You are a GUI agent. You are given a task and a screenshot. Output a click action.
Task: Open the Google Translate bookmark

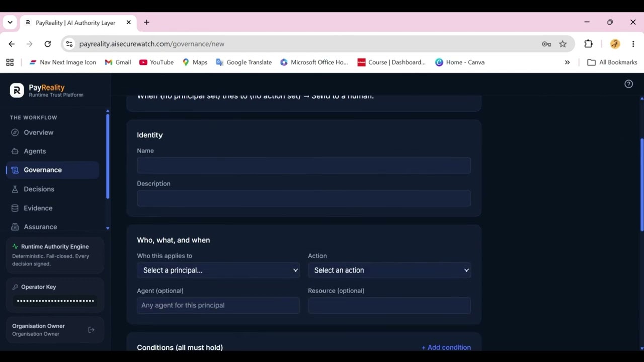click(244, 62)
